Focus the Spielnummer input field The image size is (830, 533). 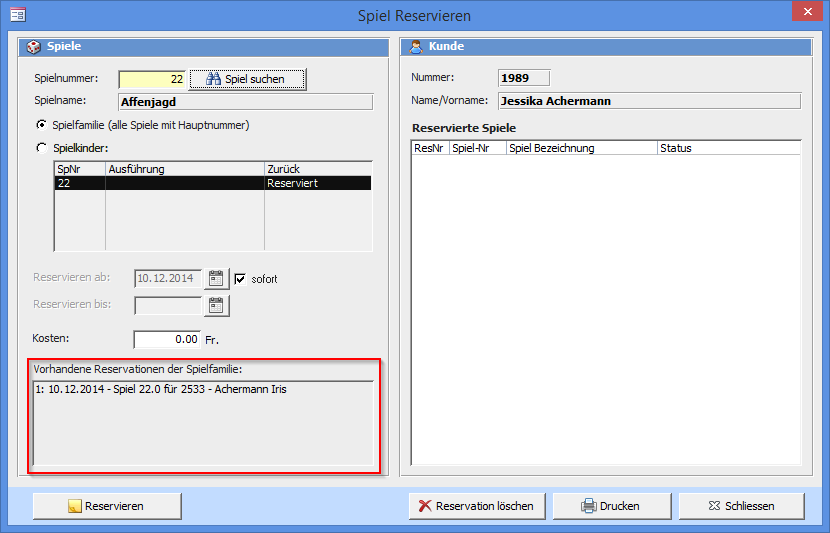pos(152,79)
